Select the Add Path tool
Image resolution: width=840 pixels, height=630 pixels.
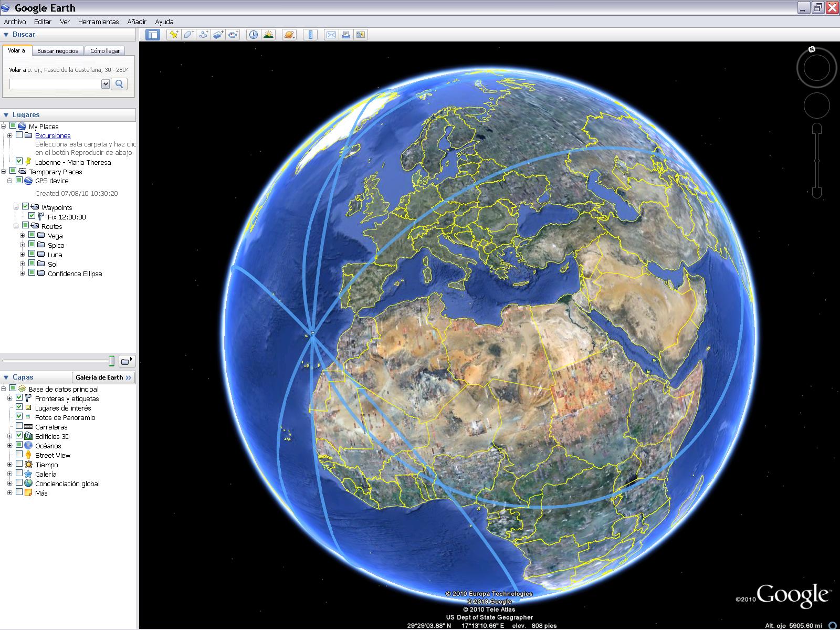point(204,35)
